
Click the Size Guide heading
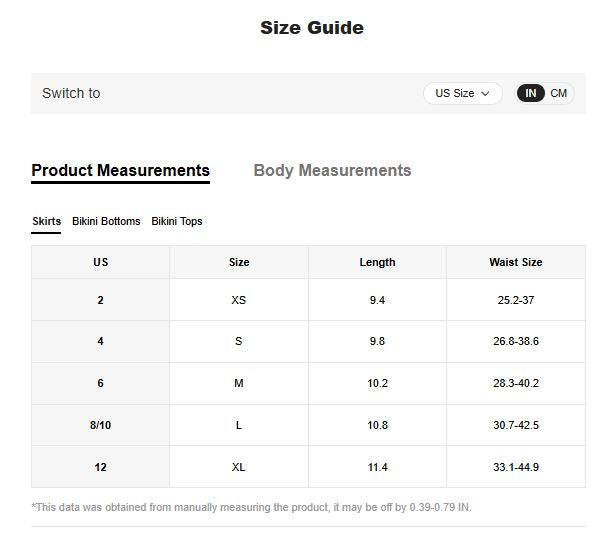pos(312,28)
